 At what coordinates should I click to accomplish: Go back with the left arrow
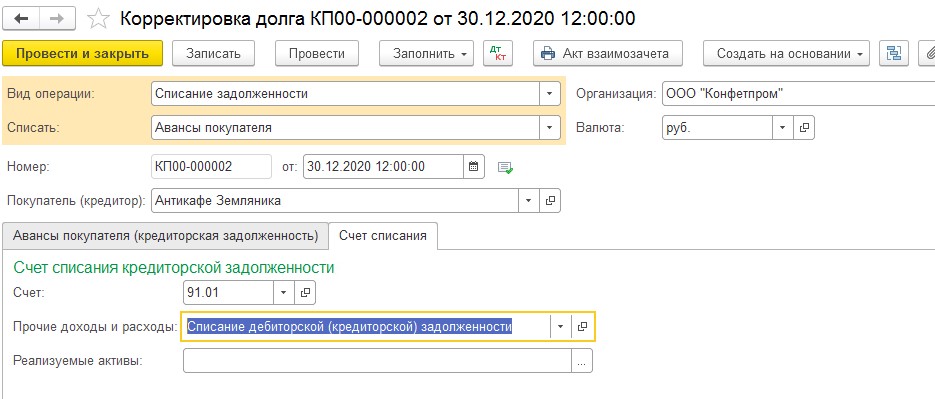pyautogui.click(x=22, y=18)
